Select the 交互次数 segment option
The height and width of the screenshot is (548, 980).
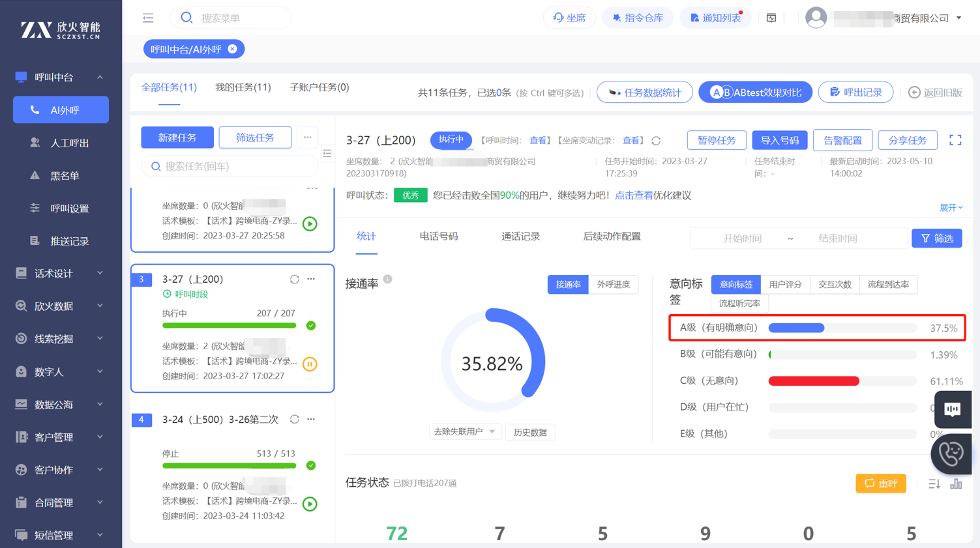pyautogui.click(x=835, y=285)
